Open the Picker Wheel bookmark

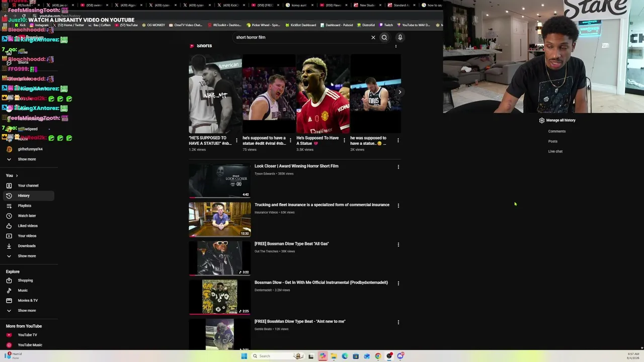click(x=264, y=25)
